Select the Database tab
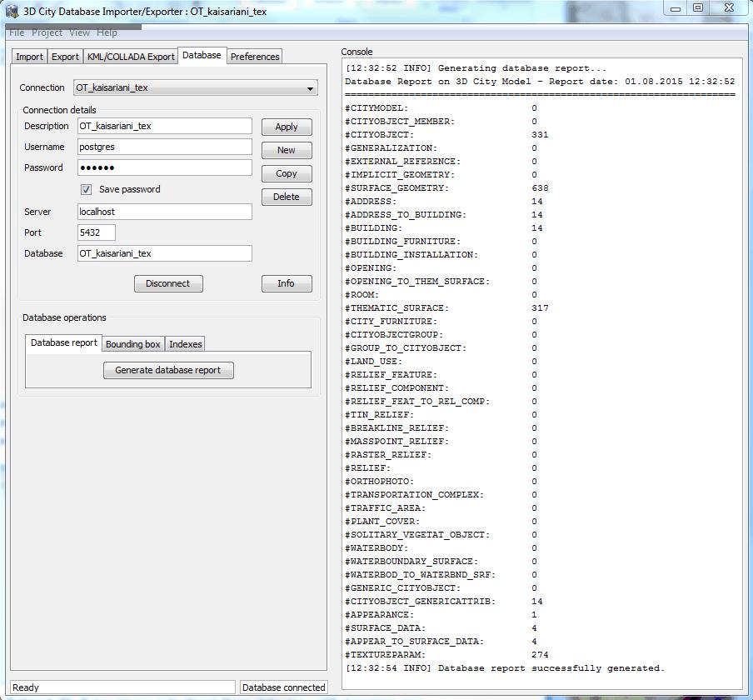 point(202,55)
